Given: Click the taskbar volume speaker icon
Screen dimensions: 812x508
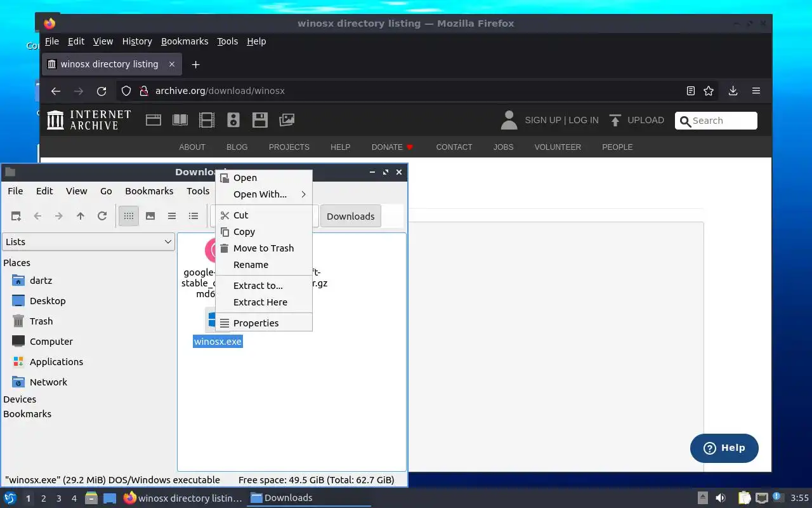Looking at the screenshot, I should [721, 498].
